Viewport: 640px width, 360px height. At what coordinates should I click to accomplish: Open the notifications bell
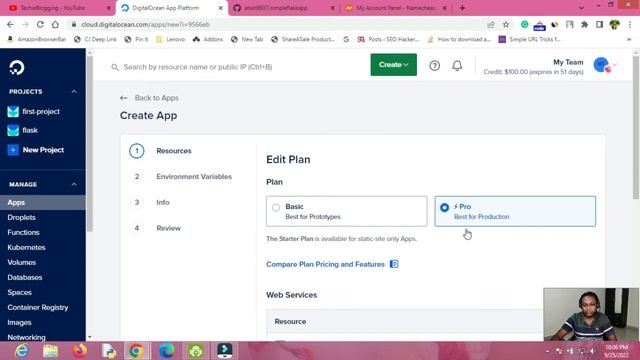tap(457, 65)
